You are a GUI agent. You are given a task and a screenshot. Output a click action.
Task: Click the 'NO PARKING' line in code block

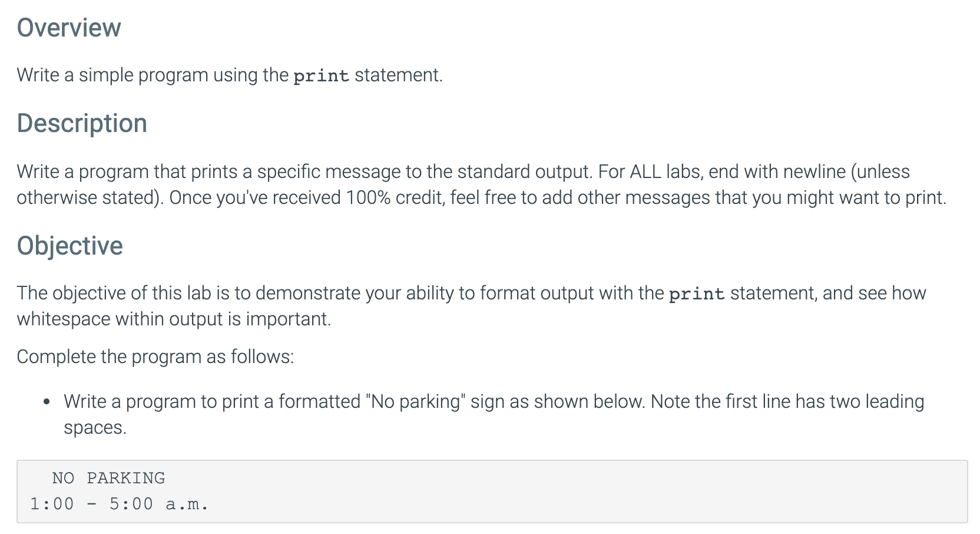[x=108, y=478]
